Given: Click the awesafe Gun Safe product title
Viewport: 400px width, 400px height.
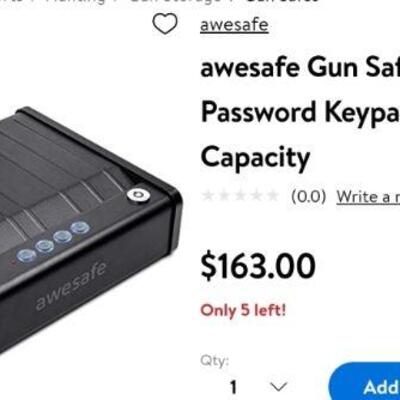Looking at the screenshot, I should point(300,112).
